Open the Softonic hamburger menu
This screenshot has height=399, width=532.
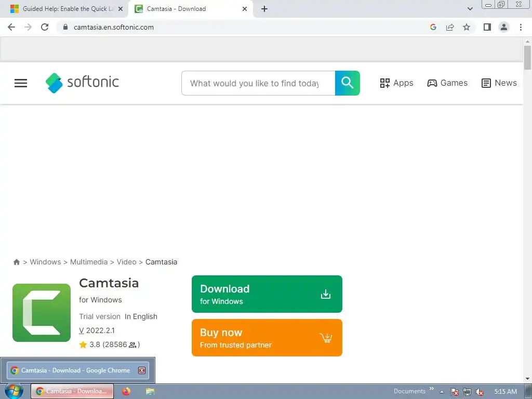[x=21, y=83]
